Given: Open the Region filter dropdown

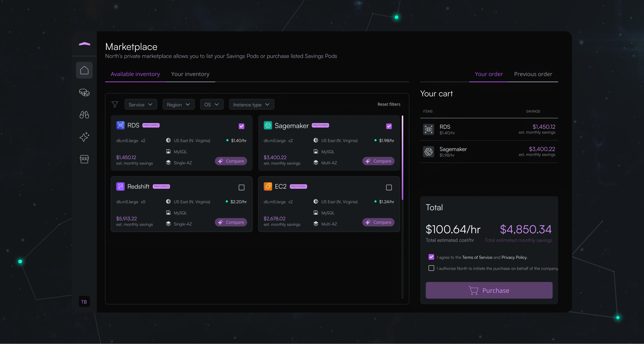Looking at the screenshot, I should (x=178, y=104).
